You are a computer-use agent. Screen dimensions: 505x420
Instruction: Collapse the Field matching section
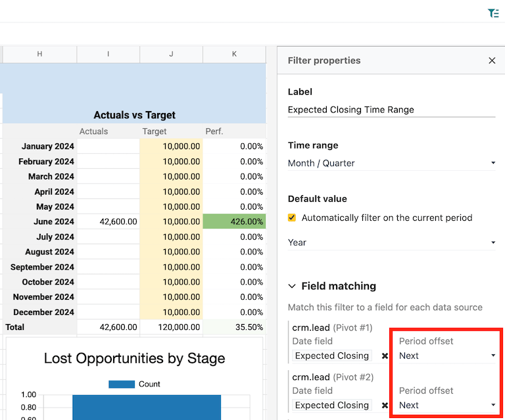pos(293,287)
